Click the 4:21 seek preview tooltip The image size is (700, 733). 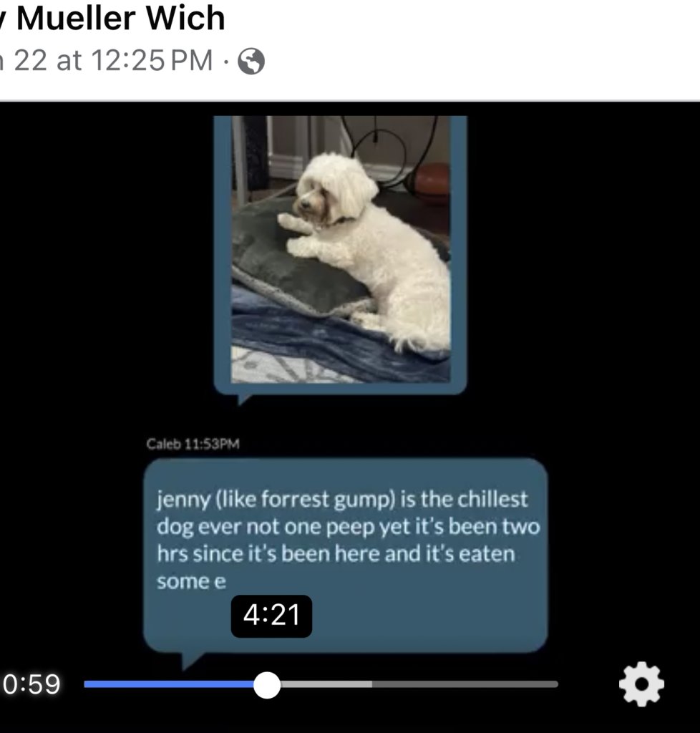271,616
